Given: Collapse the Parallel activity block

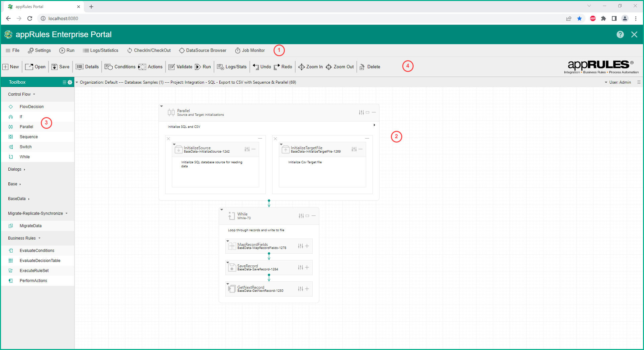Looking at the screenshot, I should [x=374, y=112].
